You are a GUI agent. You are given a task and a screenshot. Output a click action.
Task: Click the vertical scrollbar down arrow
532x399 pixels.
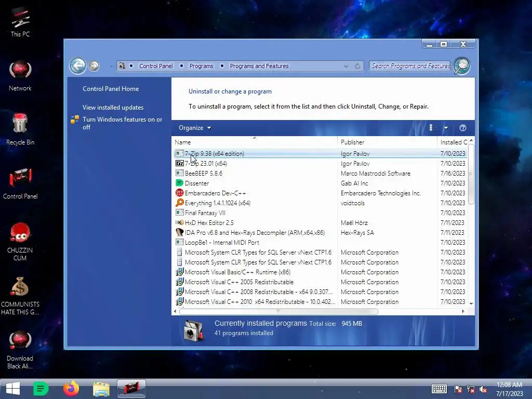(471, 303)
